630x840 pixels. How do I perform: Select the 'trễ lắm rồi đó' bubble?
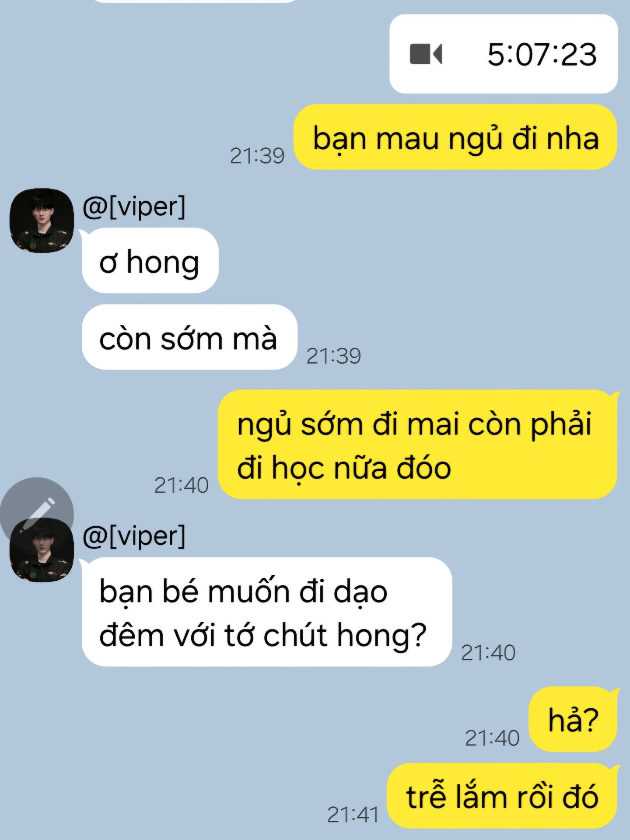[x=502, y=796]
